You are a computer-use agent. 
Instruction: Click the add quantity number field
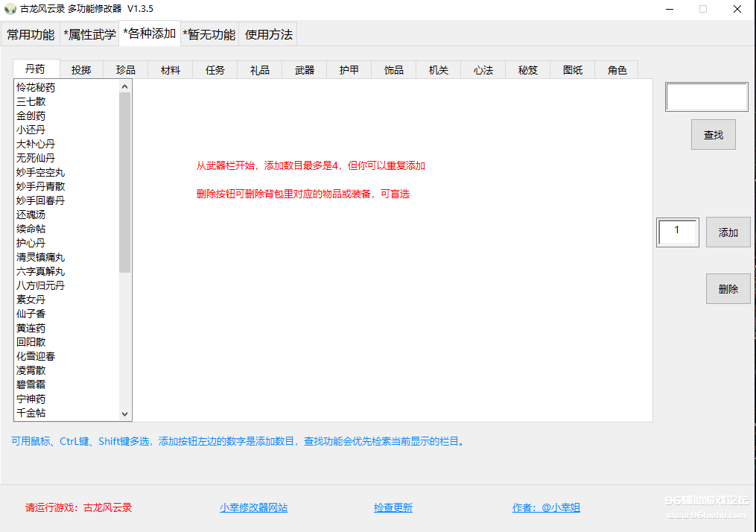tap(677, 232)
